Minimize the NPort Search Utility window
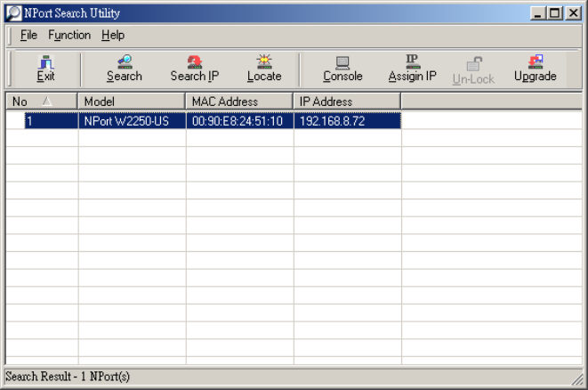The height and width of the screenshot is (390, 588). pyautogui.click(x=538, y=13)
